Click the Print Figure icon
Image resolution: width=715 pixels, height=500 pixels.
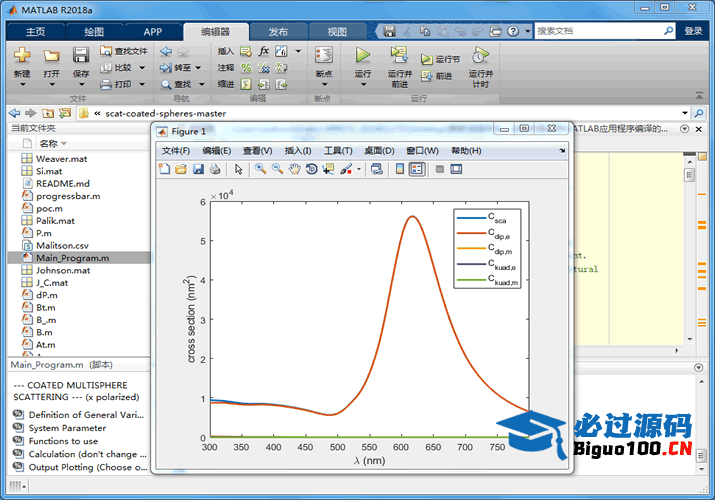tap(214, 169)
